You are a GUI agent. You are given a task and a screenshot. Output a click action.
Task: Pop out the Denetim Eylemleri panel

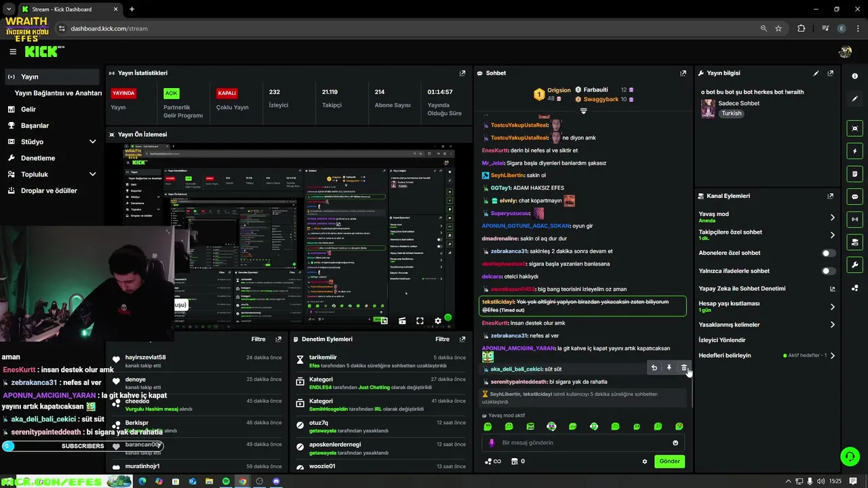pyautogui.click(x=462, y=339)
